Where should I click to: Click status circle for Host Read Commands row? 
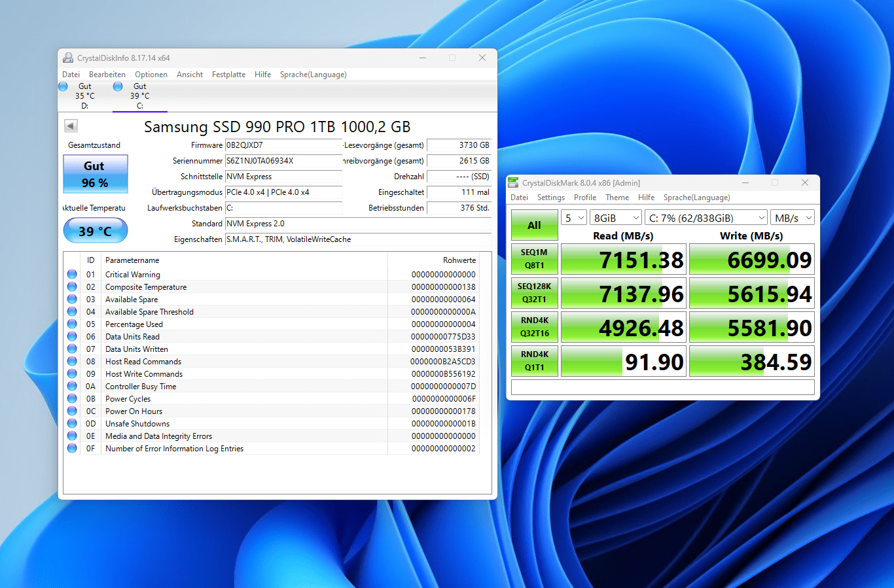(x=72, y=361)
